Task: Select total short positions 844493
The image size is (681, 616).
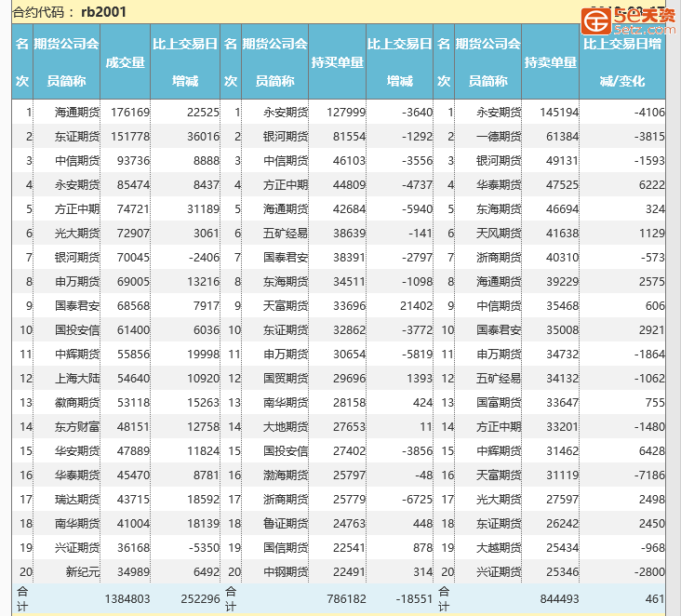Action: [559, 599]
